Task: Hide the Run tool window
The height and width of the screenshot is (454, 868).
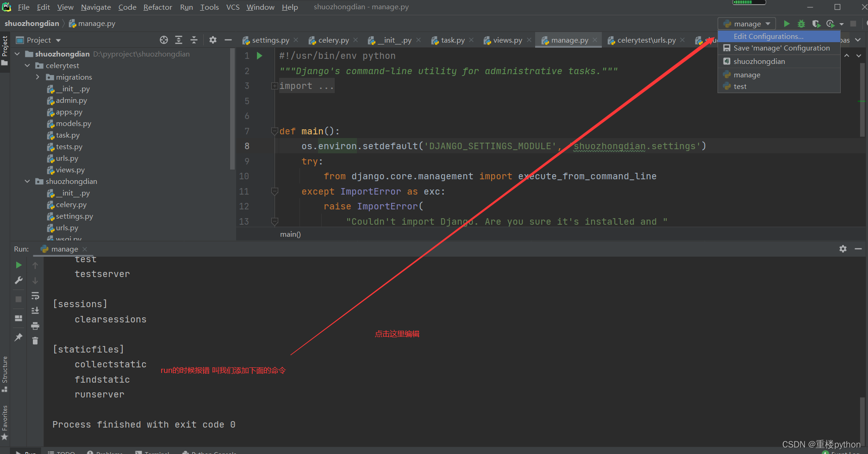Action: [x=858, y=249]
